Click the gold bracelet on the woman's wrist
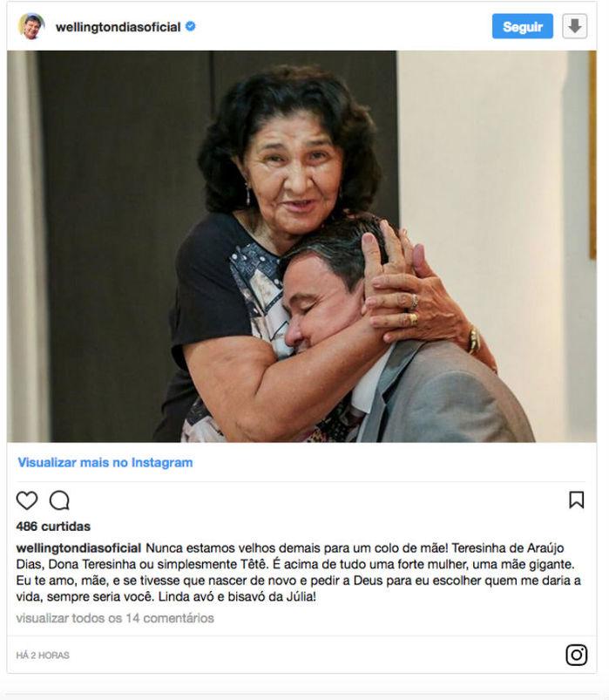Screen dimensions: 609x700 pos(474,339)
